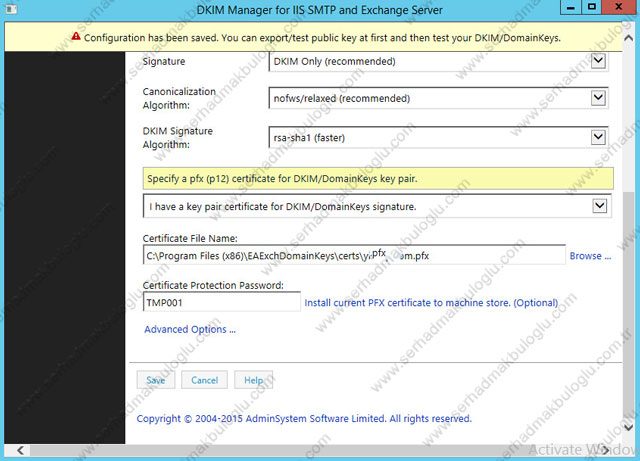Viewport: 640px width, 461px height.
Task: Click the Certificate Protection Password field
Action: 222,303
